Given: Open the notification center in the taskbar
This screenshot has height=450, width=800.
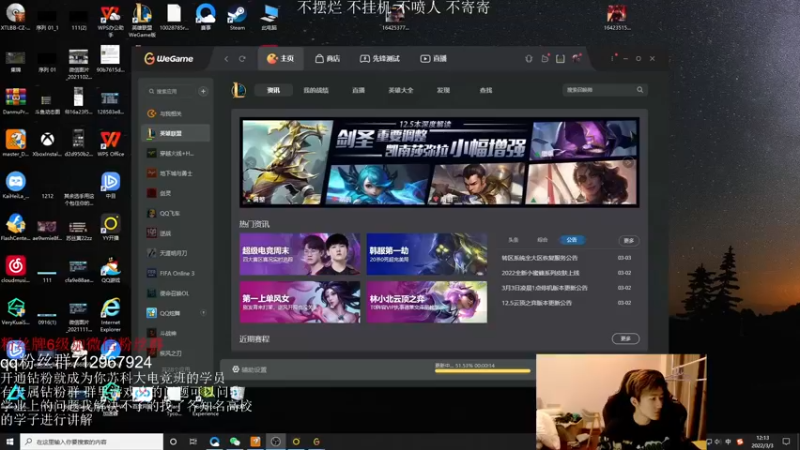Looking at the screenshot, I should click(786, 441).
